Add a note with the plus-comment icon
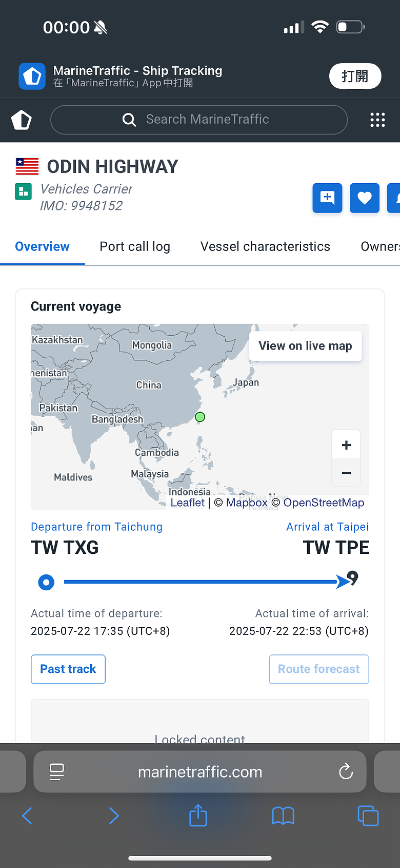Viewport: 400px width, 868px height. 327,198
